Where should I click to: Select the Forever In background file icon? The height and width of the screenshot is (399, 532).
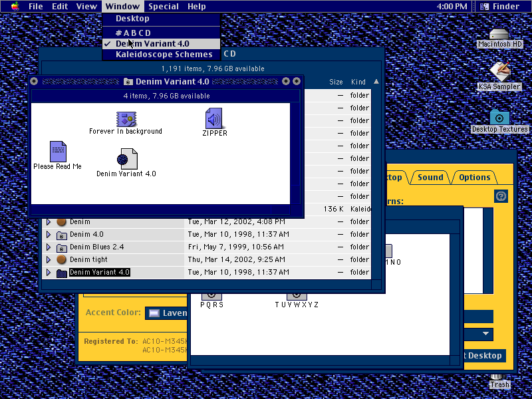tap(126, 119)
